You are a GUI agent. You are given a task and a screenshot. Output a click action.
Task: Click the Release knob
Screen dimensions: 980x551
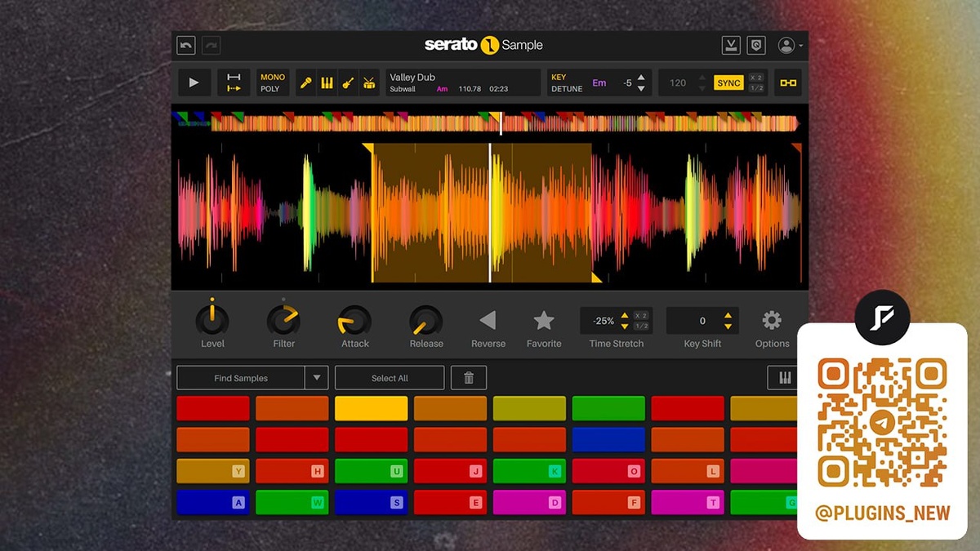coord(425,320)
